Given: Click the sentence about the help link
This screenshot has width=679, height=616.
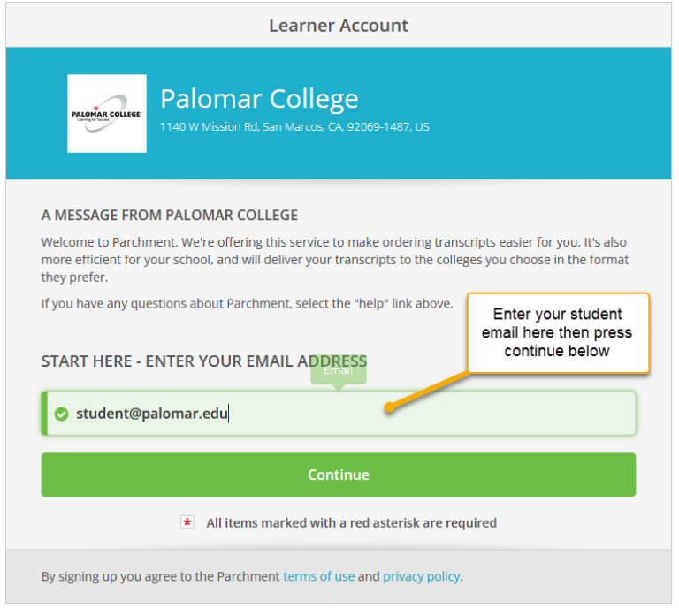Looking at the screenshot, I should click(x=247, y=304).
